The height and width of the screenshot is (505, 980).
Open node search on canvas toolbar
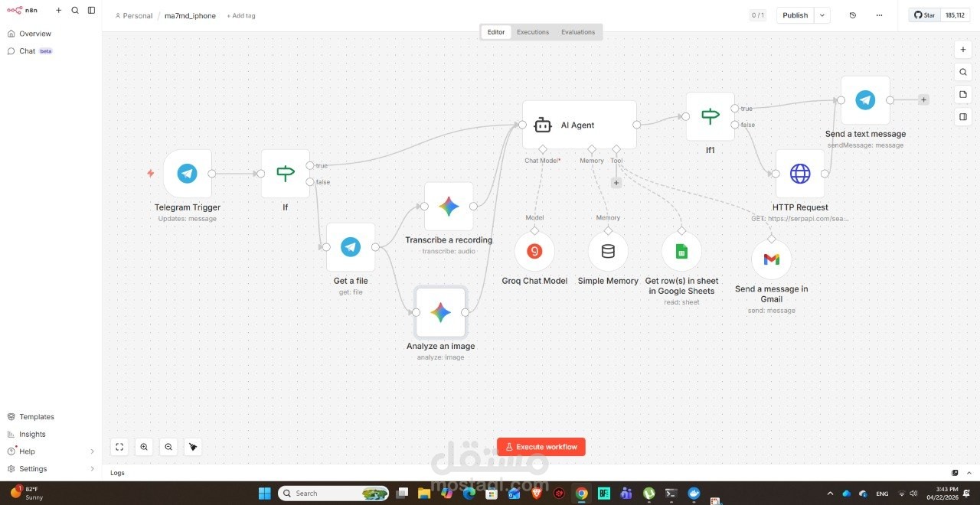[963, 72]
